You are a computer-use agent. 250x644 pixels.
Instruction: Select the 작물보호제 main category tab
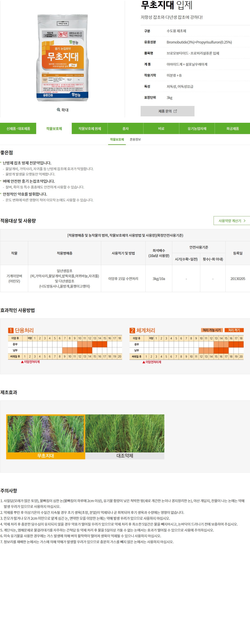click(x=54, y=129)
